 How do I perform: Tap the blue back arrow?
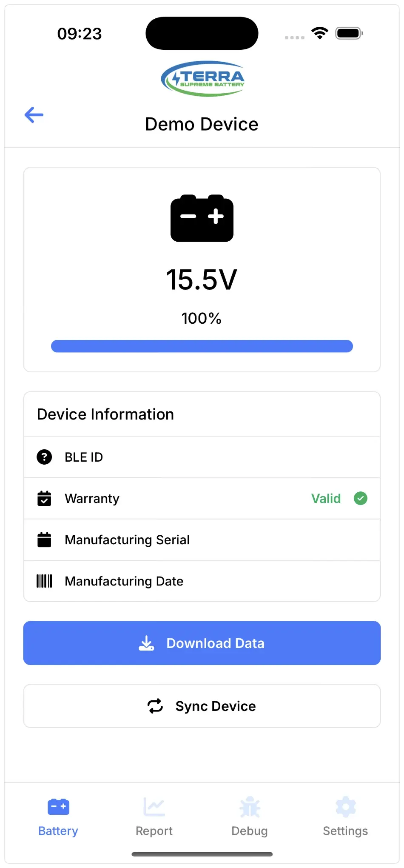(x=34, y=115)
